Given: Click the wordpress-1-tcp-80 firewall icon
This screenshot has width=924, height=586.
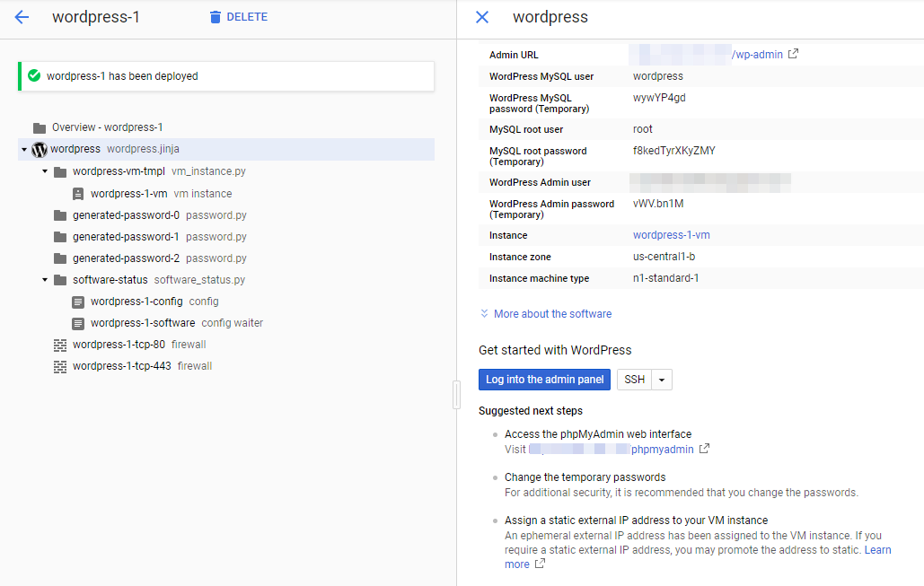Looking at the screenshot, I should pos(60,345).
